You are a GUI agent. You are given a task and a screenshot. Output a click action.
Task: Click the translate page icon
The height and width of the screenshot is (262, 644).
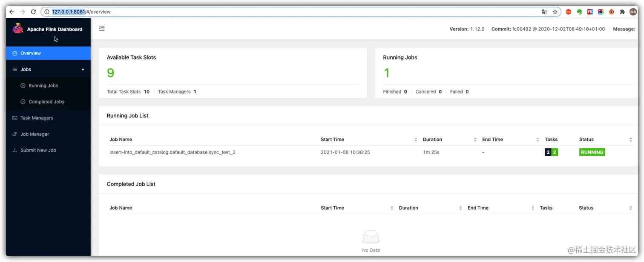[544, 12]
